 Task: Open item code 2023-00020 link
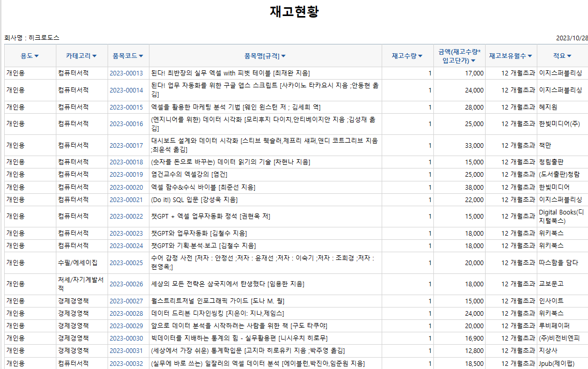tap(126, 187)
